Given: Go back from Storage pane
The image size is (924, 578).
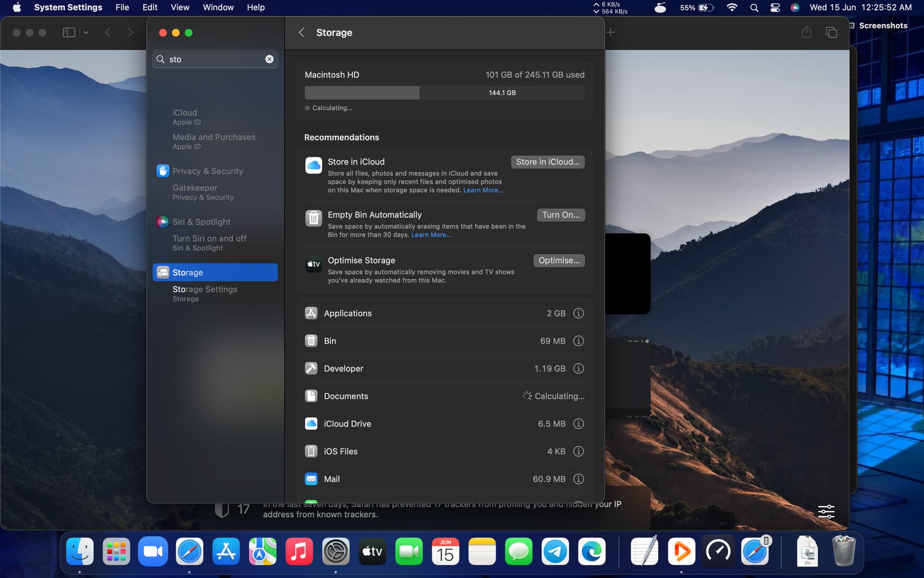Looking at the screenshot, I should point(302,32).
